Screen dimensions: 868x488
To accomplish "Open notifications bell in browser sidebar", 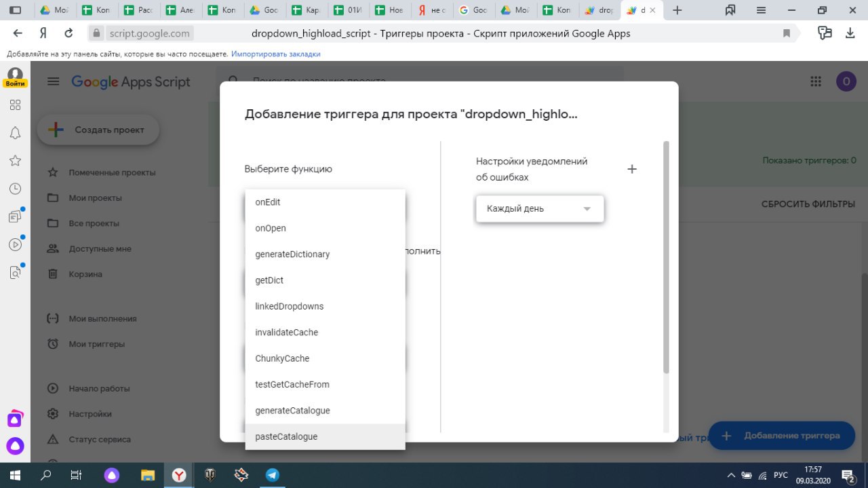I will pos(15,133).
